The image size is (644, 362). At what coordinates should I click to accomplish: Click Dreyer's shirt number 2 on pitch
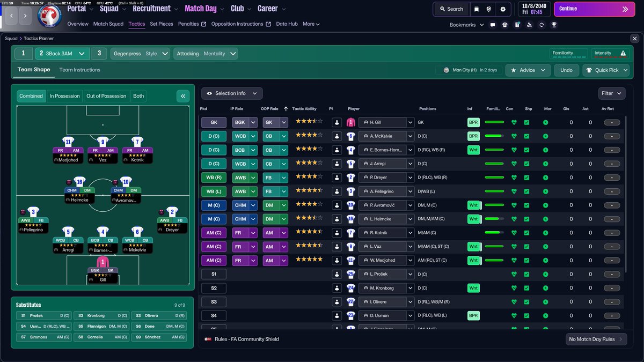[172, 212]
